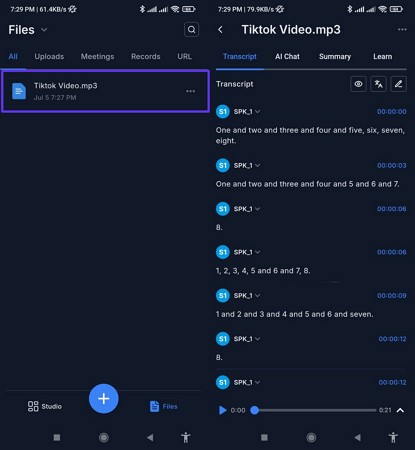This screenshot has width=415, height=450.
Task: Open the Summary tab
Action: 335,56
